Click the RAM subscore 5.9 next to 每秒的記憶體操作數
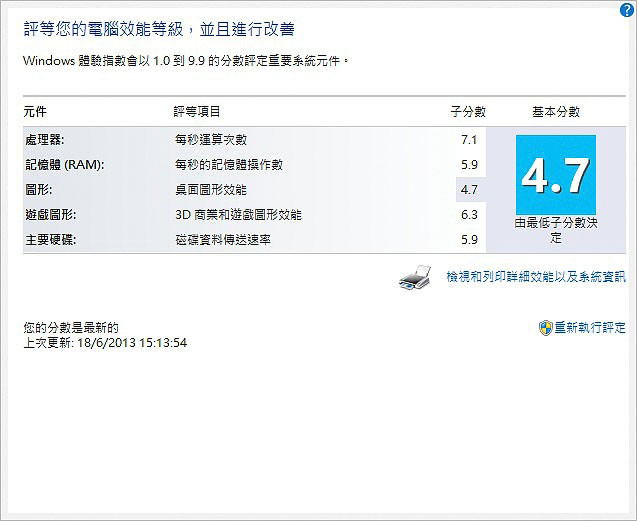Screen dimensions: 637x521 [x=469, y=165]
